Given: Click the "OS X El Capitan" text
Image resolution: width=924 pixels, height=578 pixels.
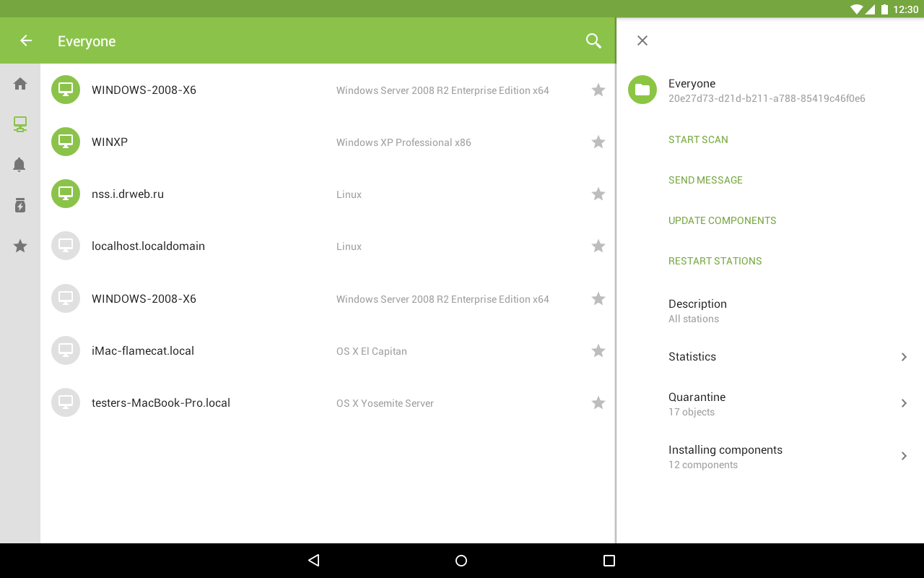Looking at the screenshot, I should (x=372, y=351).
